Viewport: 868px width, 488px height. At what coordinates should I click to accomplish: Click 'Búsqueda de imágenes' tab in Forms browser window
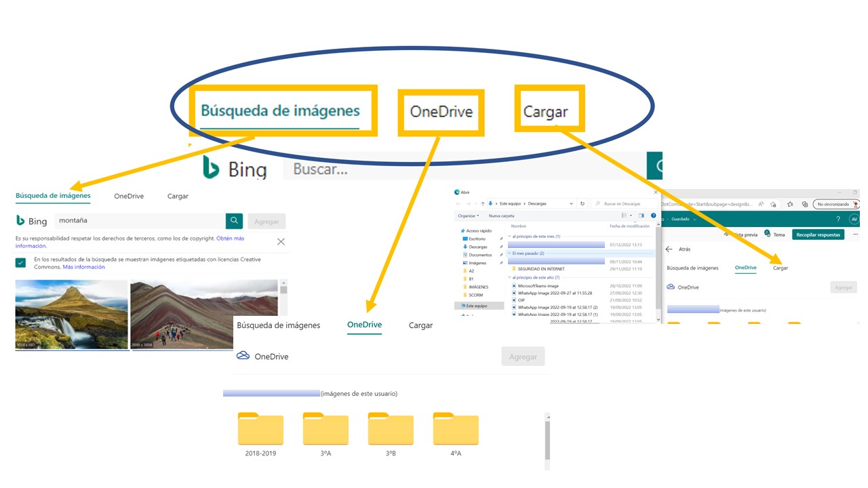[x=692, y=268]
